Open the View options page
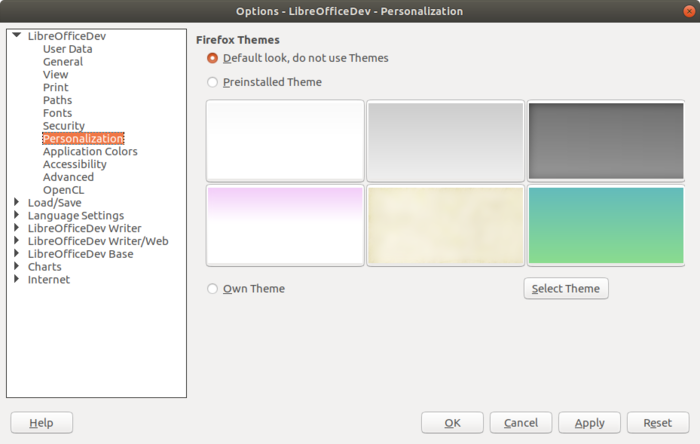Image resolution: width=700 pixels, height=444 pixels. (x=55, y=75)
